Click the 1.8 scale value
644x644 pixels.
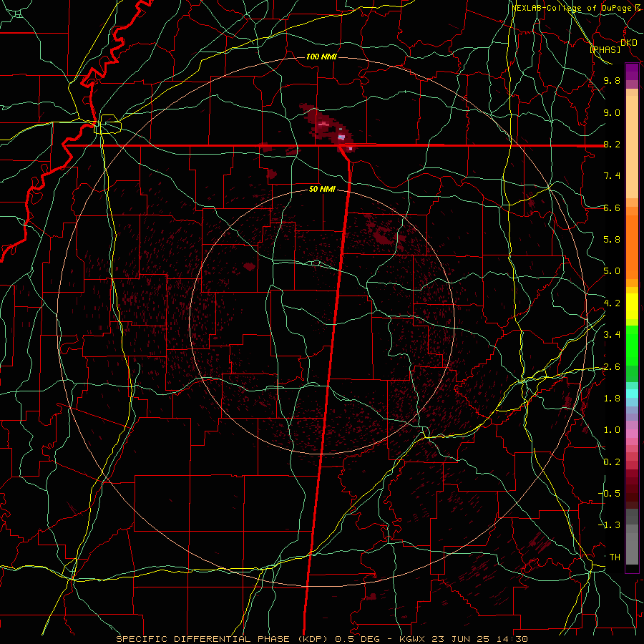[x=612, y=399]
